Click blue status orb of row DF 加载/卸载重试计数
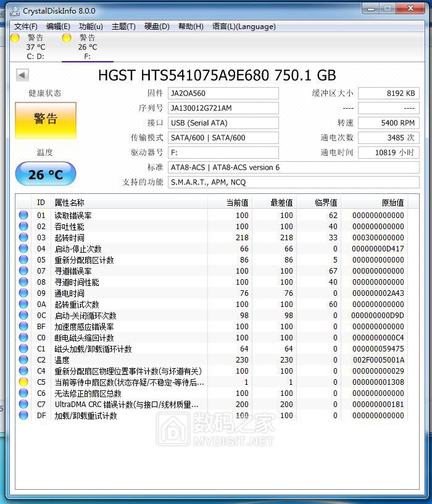Screen dimensions: 432x504 click(x=23, y=415)
